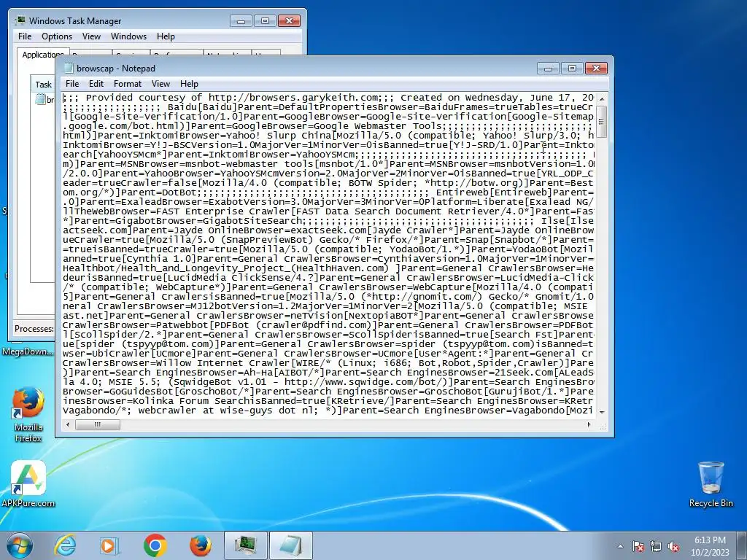Image resolution: width=747 pixels, height=560 pixels.
Task: Maximize the Windows Task Manager window
Action: pos(265,21)
